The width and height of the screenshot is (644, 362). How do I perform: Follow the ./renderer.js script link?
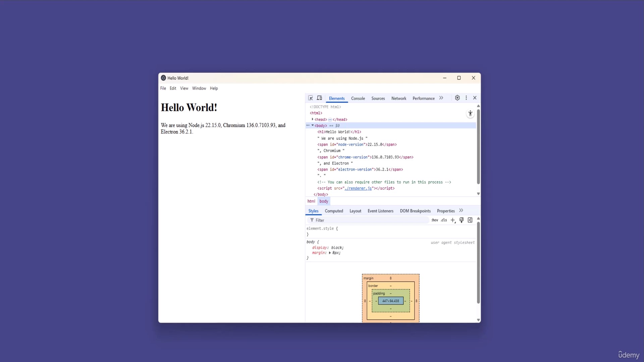tap(358, 188)
